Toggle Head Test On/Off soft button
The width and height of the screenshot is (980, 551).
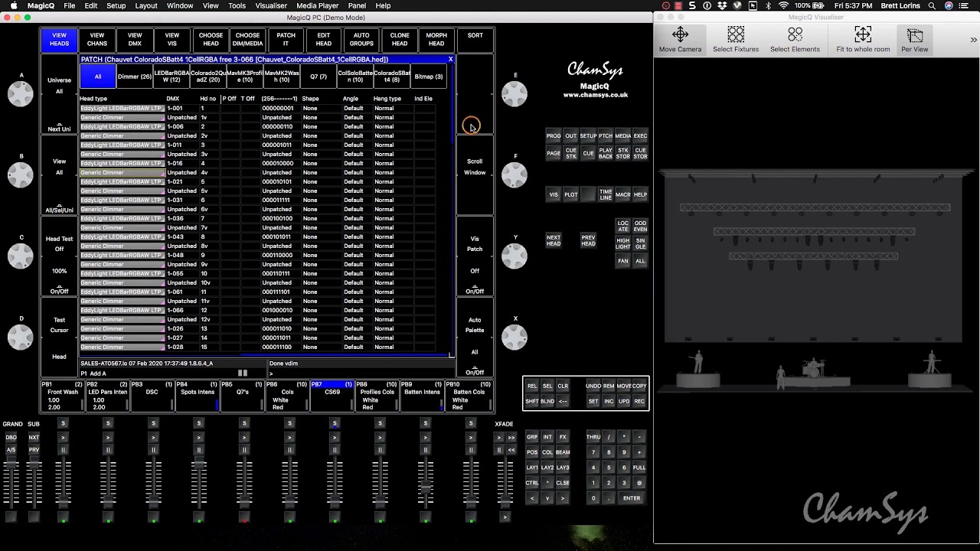coord(59,292)
